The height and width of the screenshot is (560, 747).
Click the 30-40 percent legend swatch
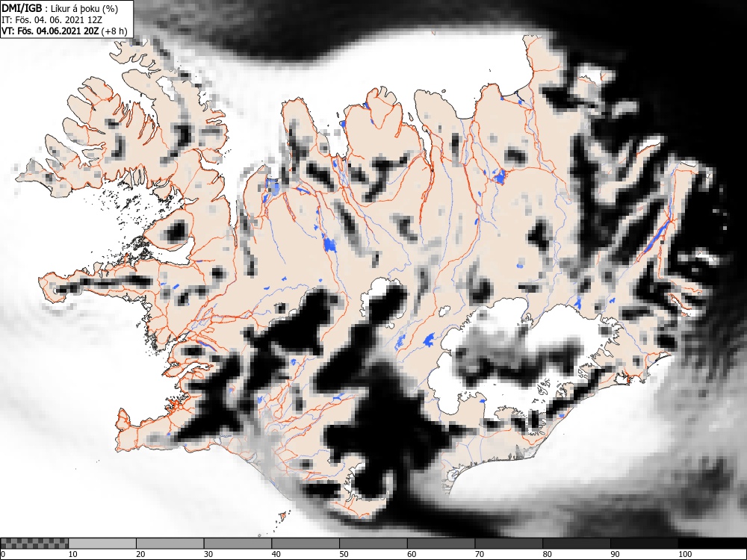click(x=238, y=544)
